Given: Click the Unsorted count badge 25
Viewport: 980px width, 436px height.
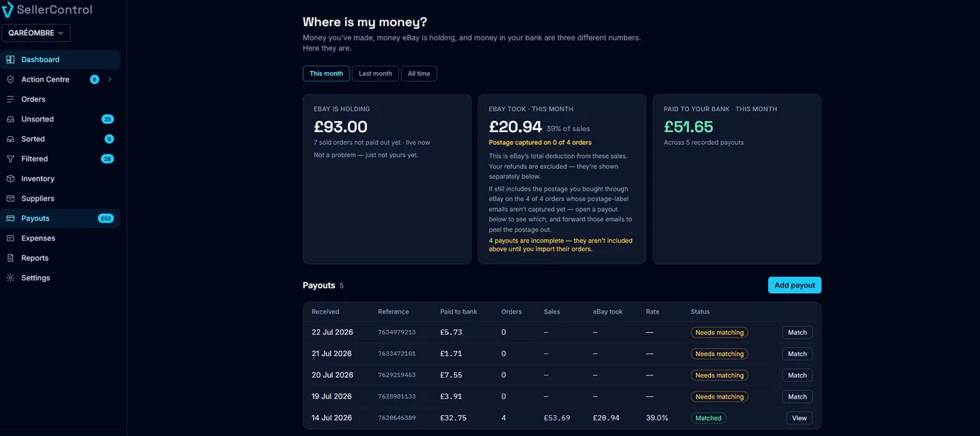Looking at the screenshot, I should pos(107,119).
